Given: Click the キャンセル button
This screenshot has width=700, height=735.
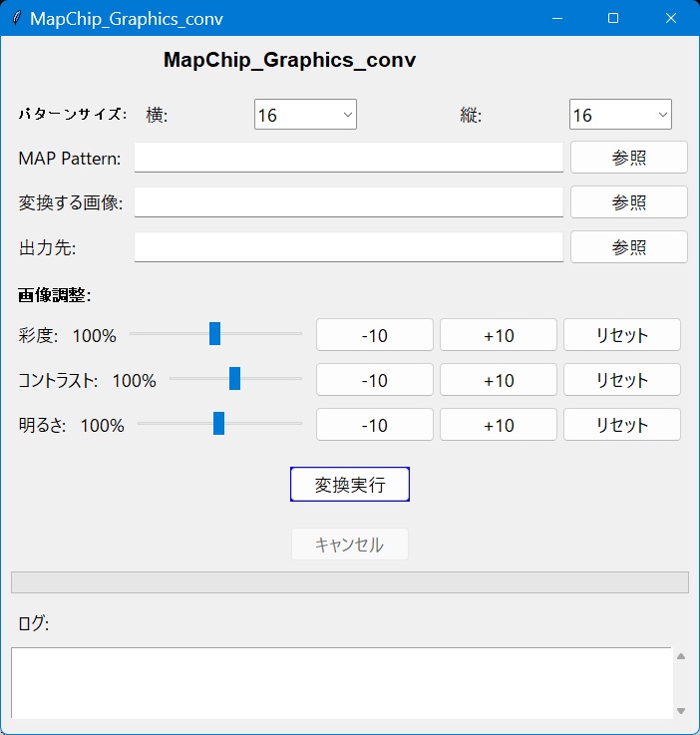Looking at the screenshot, I should click(x=350, y=545).
